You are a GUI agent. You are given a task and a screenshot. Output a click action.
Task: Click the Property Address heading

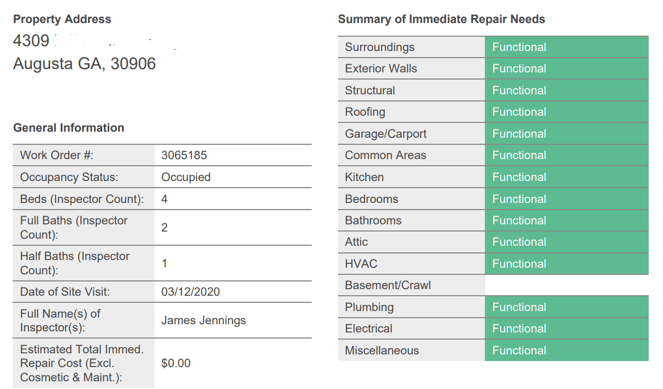coord(62,19)
